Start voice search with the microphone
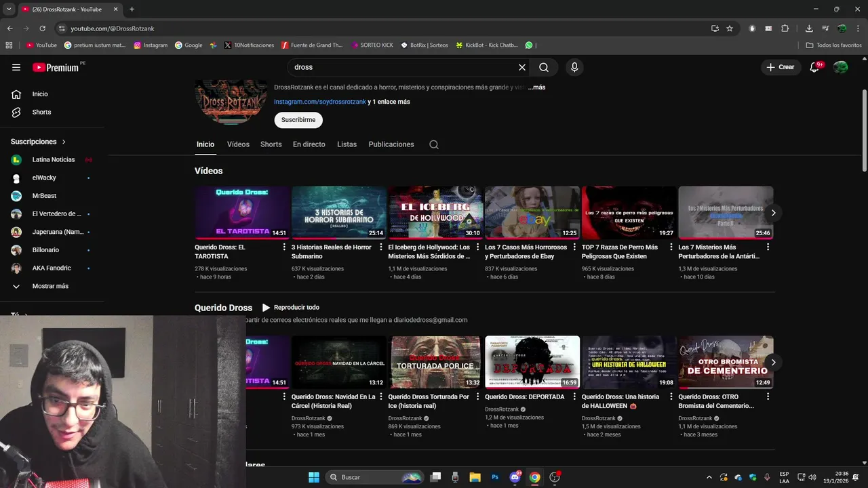This screenshot has height=488, width=868. click(574, 67)
